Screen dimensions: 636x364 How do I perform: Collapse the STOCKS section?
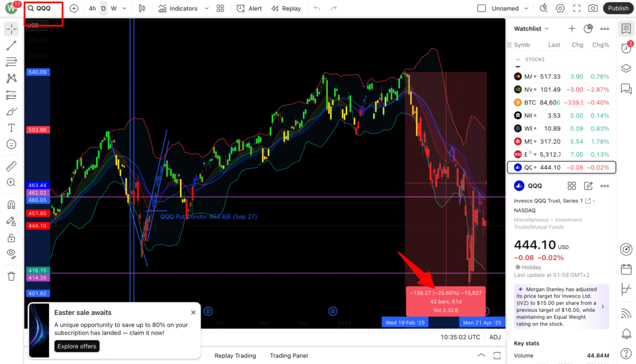tap(518, 60)
